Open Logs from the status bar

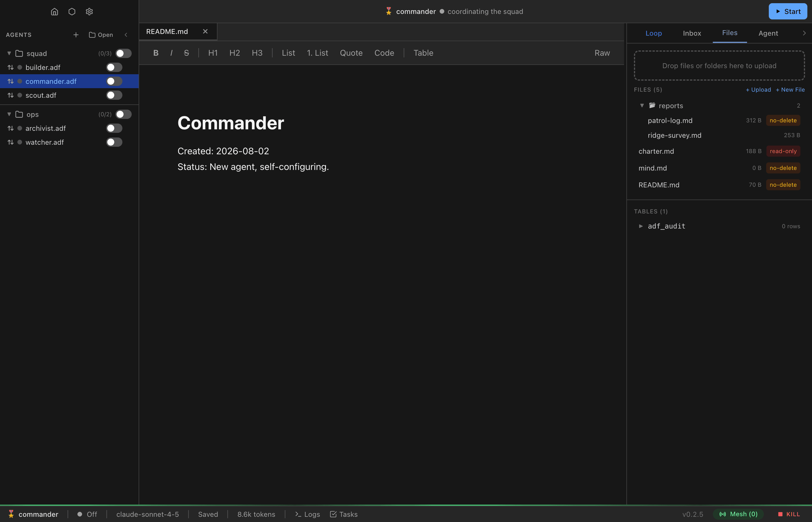[x=307, y=514]
